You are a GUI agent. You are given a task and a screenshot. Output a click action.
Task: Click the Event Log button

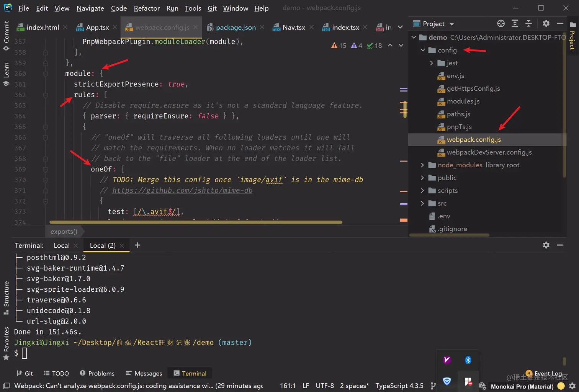(x=543, y=374)
